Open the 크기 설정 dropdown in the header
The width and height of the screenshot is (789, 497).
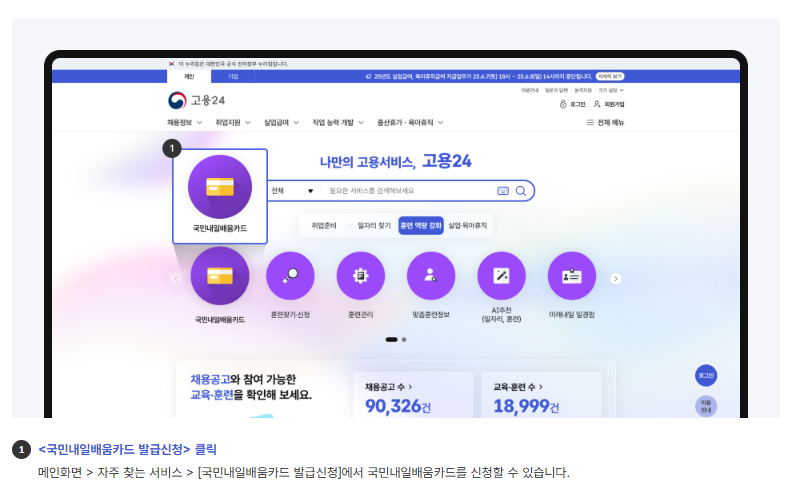pyautogui.click(x=611, y=91)
